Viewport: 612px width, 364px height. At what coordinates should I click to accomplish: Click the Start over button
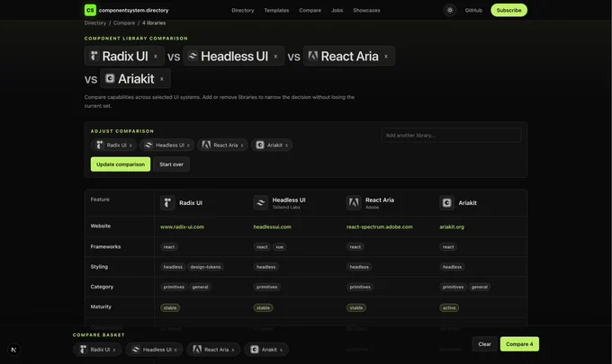coord(171,164)
